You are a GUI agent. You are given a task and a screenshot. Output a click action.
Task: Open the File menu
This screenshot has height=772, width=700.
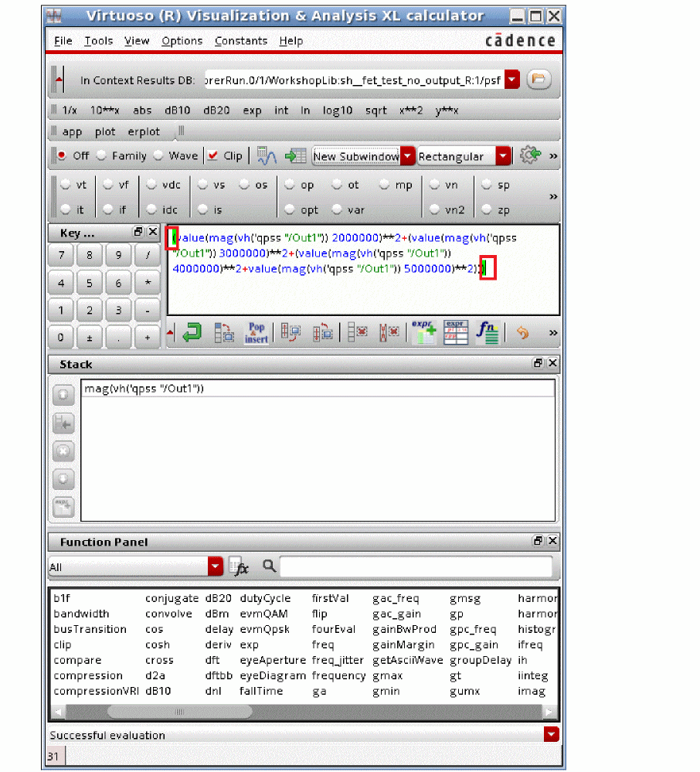(63, 41)
